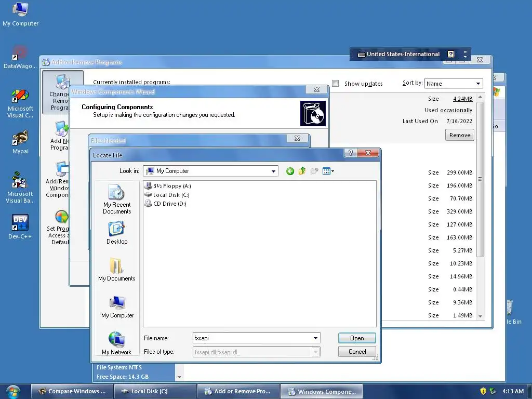The image size is (532, 399).
Task: Click the language bar help icon
Action: click(x=450, y=54)
